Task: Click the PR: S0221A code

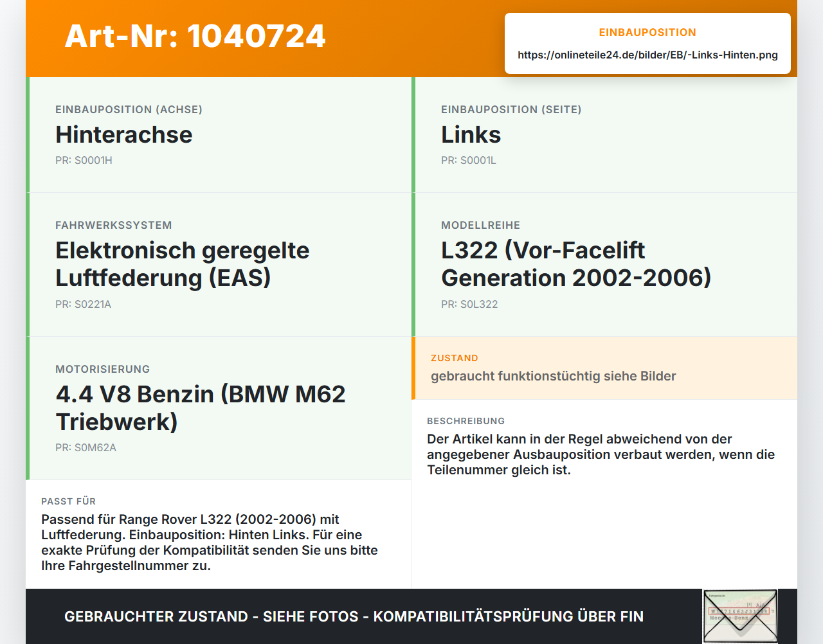Action: click(83, 304)
